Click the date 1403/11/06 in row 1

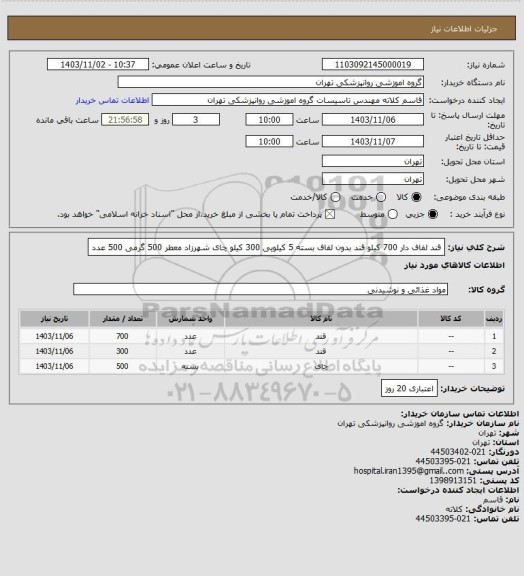coord(54,336)
